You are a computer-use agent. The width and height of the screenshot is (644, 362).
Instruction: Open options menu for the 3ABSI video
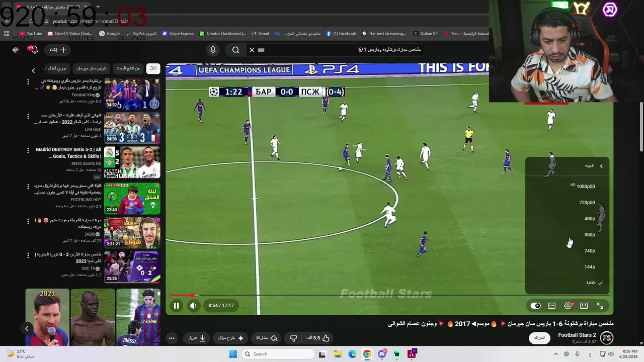pyautogui.click(x=28, y=220)
